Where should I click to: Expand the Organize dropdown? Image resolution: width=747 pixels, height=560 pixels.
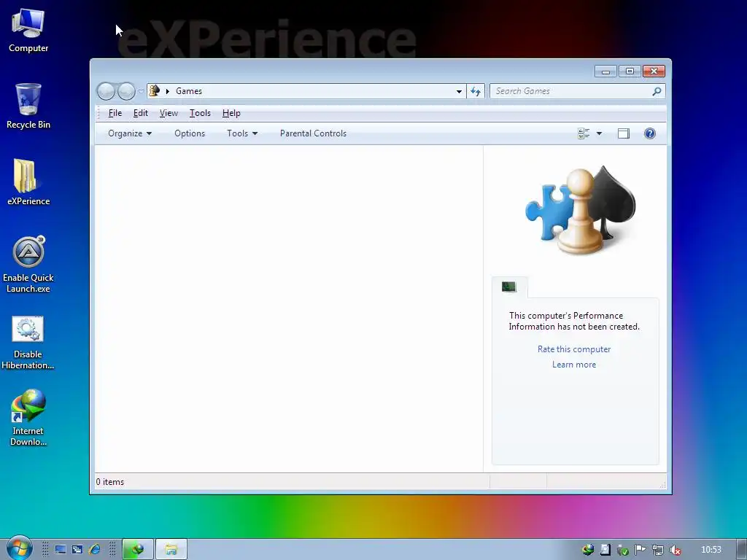[x=130, y=133]
